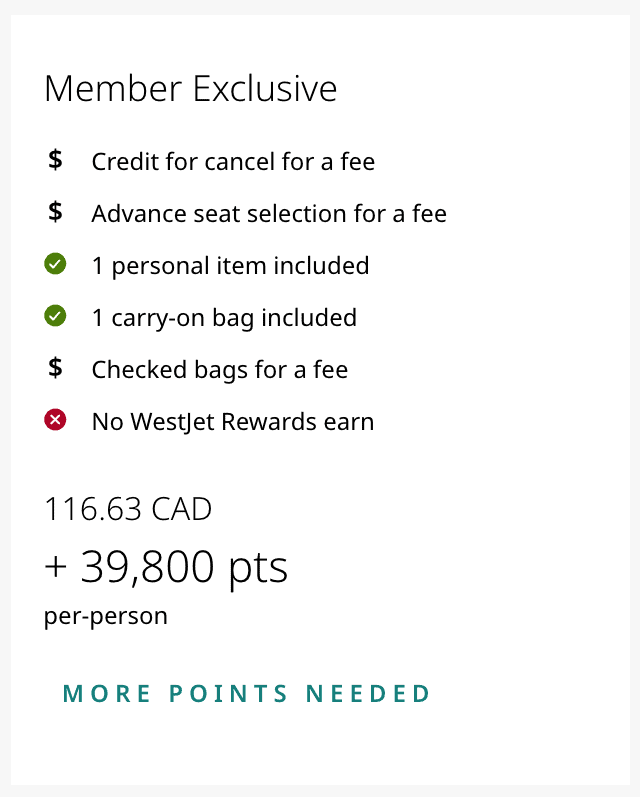Click the dollar icon beside Checked bags
640x797 pixels.
point(56,368)
